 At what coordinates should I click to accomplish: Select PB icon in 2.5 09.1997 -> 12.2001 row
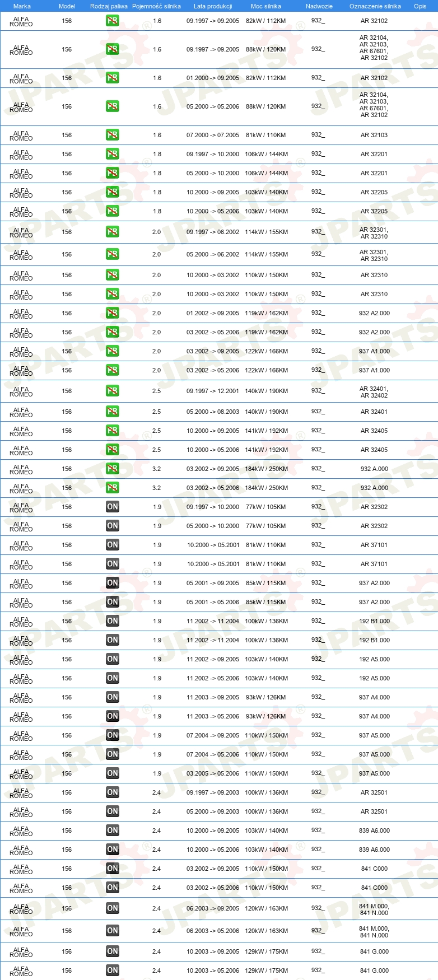point(113,391)
